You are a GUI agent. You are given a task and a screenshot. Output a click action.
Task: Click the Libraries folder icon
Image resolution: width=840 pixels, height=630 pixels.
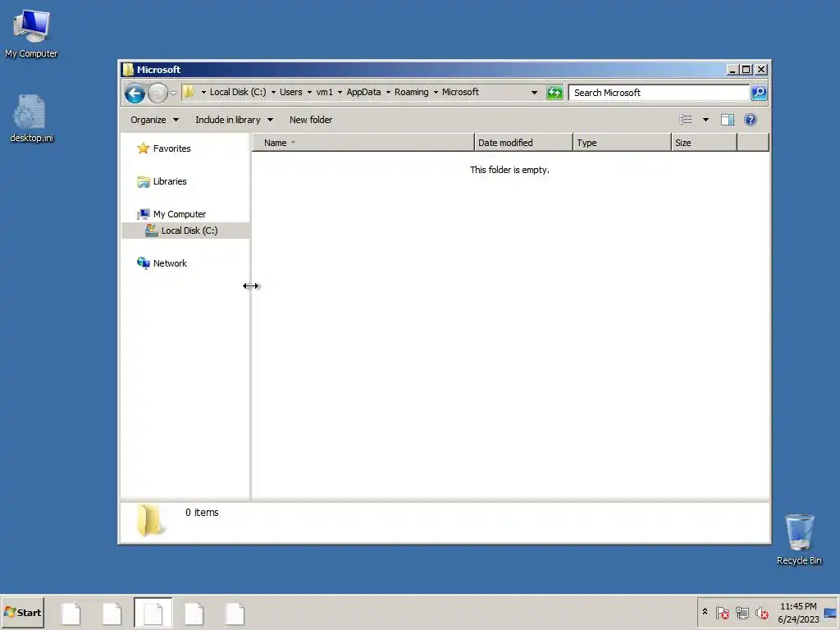[x=143, y=181]
